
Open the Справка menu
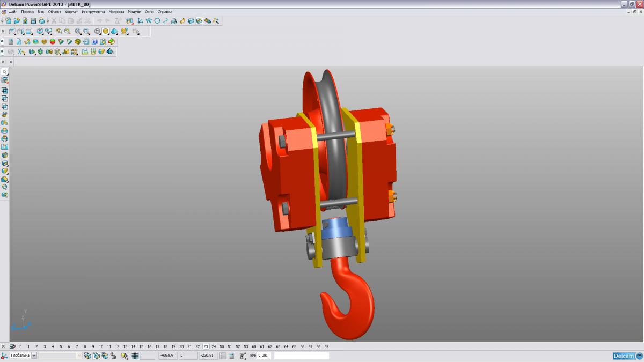[x=165, y=11]
